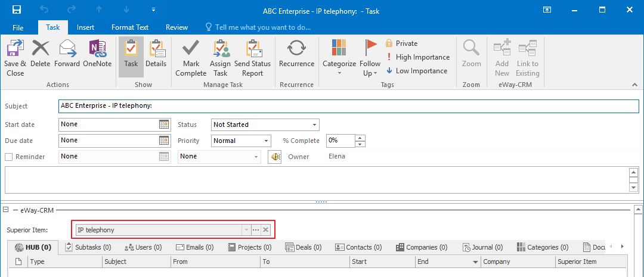
Task: Click the reminder sound speaker button
Action: pos(275,157)
